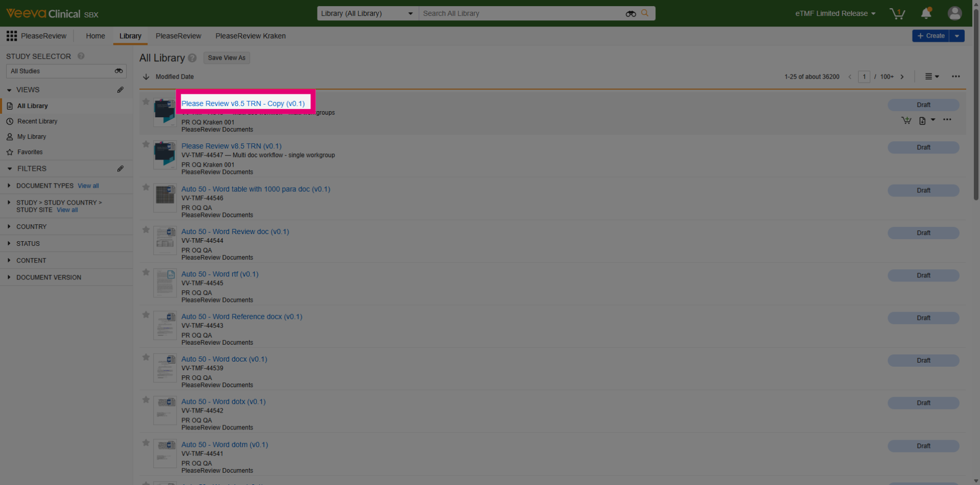Click Draft status of Word rtf document
Viewport: 980px width, 485px height.
(x=923, y=275)
